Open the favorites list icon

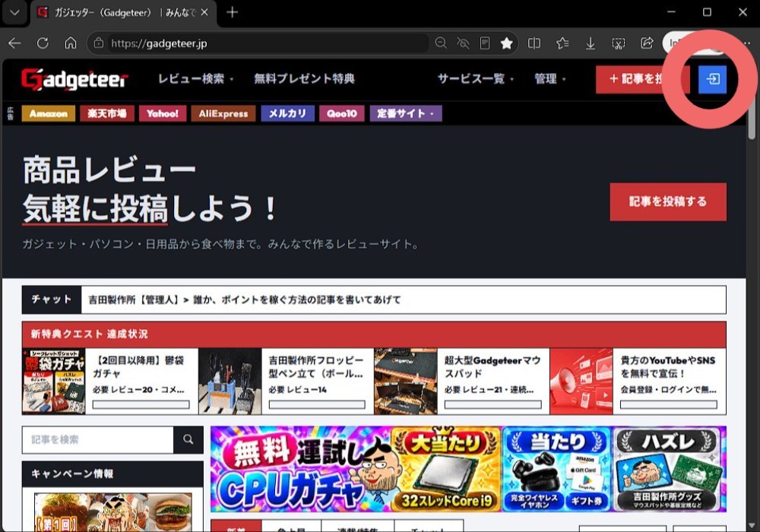(x=562, y=43)
